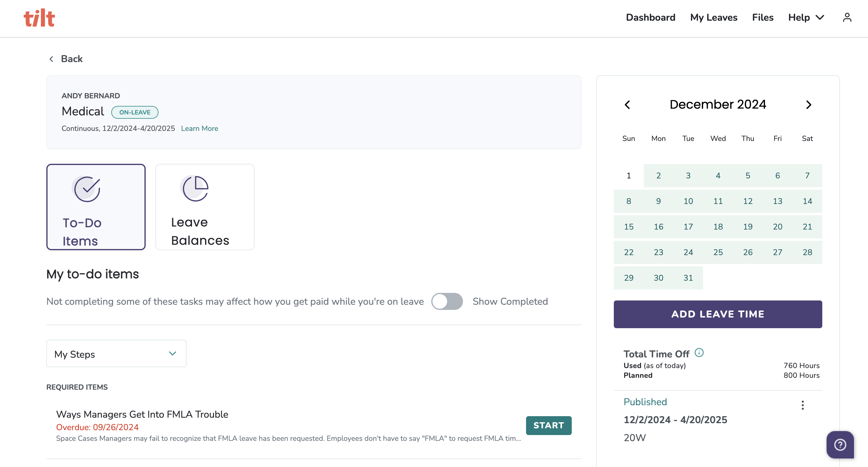Open the user profile icon
Screen dimensions: 868x467
tap(847, 18)
